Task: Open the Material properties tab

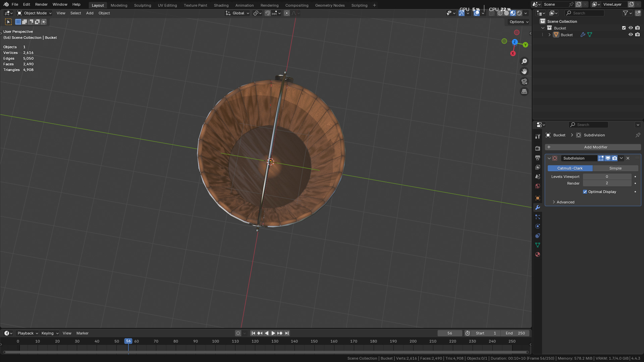Action: (x=538, y=254)
